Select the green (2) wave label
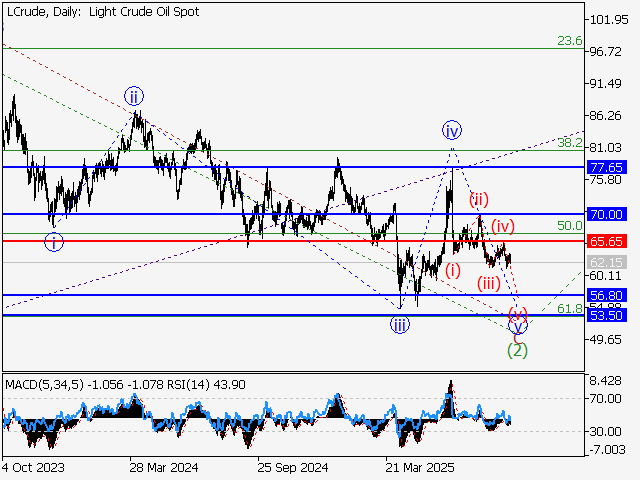640x480 pixels. coord(517,349)
